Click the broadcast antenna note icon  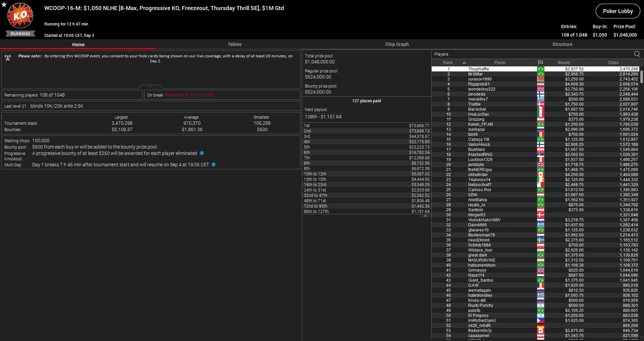tap(8, 58)
